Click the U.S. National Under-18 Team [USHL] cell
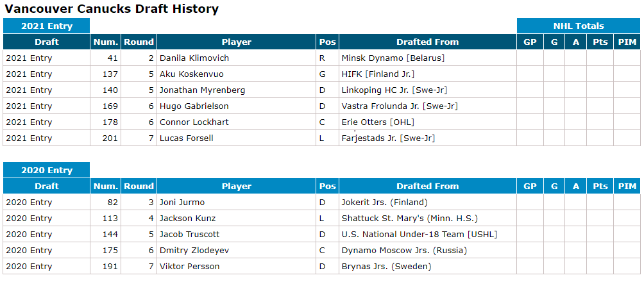The height and width of the screenshot is (282, 644). tap(419, 235)
